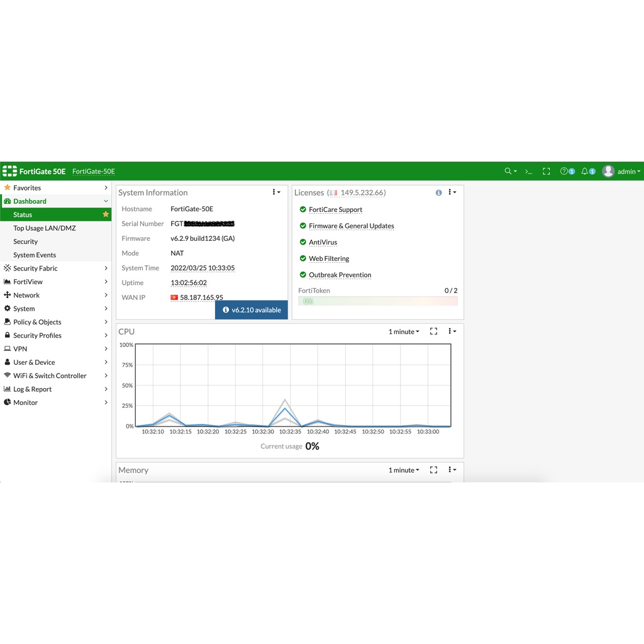
Task: Click the Uptime value 13:02:56:02
Action: click(189, 282)
